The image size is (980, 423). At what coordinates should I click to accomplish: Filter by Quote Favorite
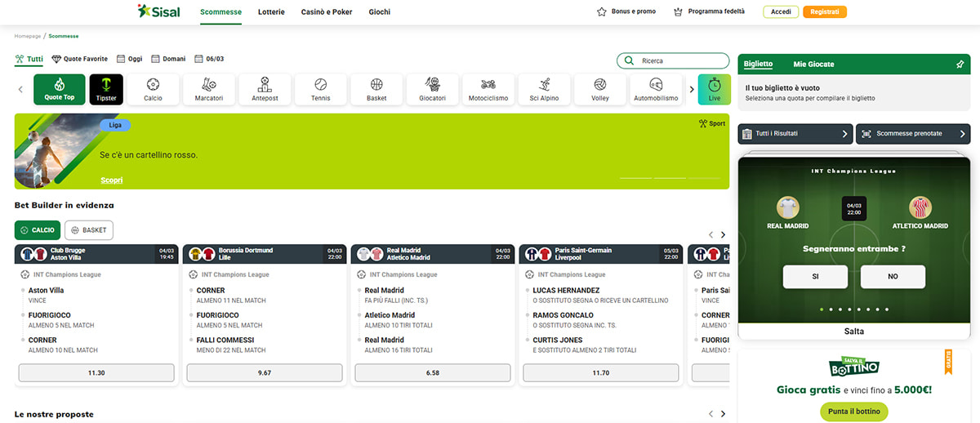(x=80, y=59)
